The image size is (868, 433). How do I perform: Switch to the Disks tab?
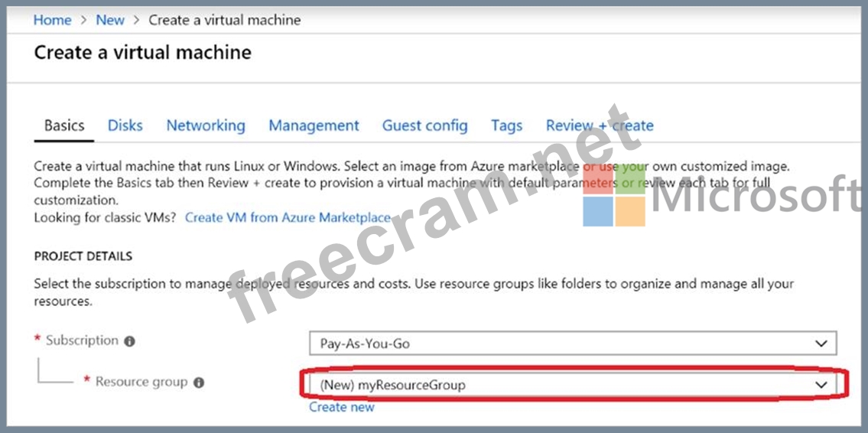click(x=125, y=125)
